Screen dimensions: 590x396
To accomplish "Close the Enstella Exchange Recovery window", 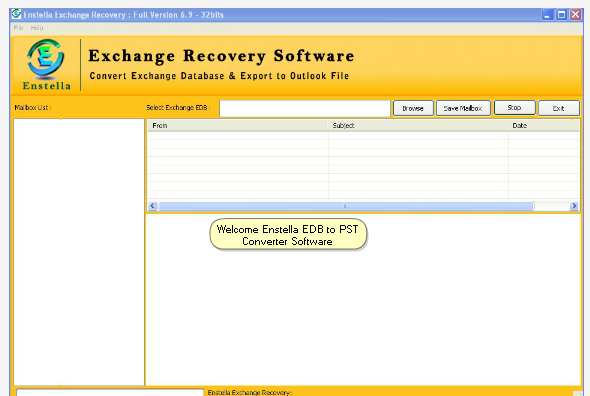I will pos(576,15).
